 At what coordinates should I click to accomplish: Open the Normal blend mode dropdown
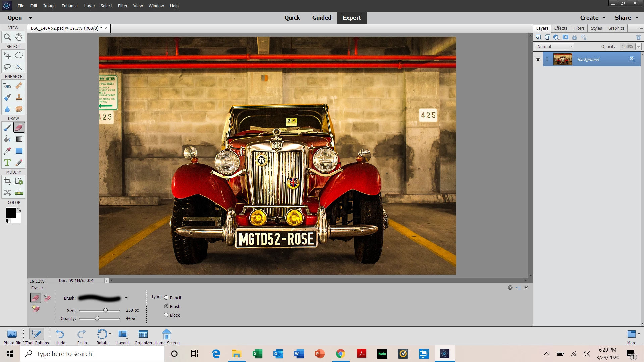tap(554, 47)
